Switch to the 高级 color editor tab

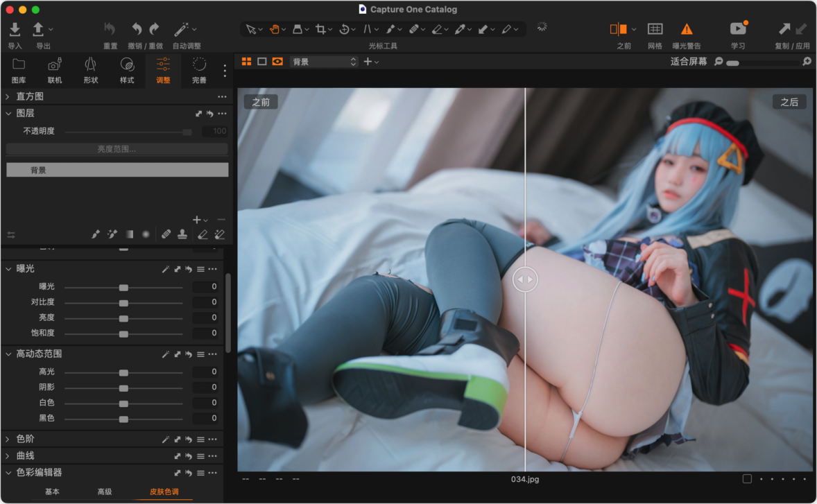pyautogui.click(x=105, y=492)
